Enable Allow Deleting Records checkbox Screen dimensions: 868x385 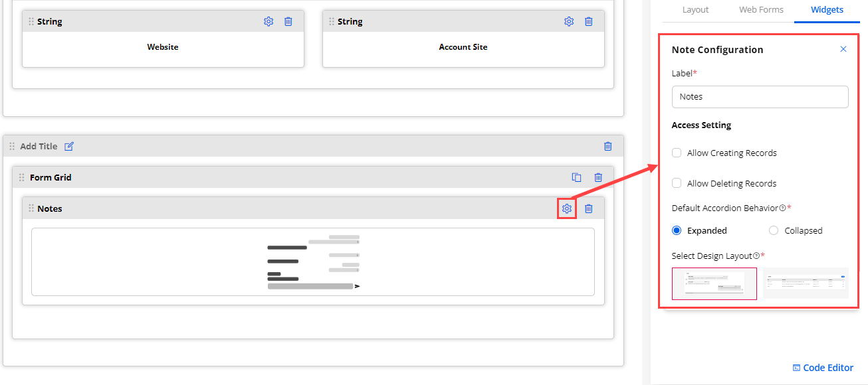[677, 183]
